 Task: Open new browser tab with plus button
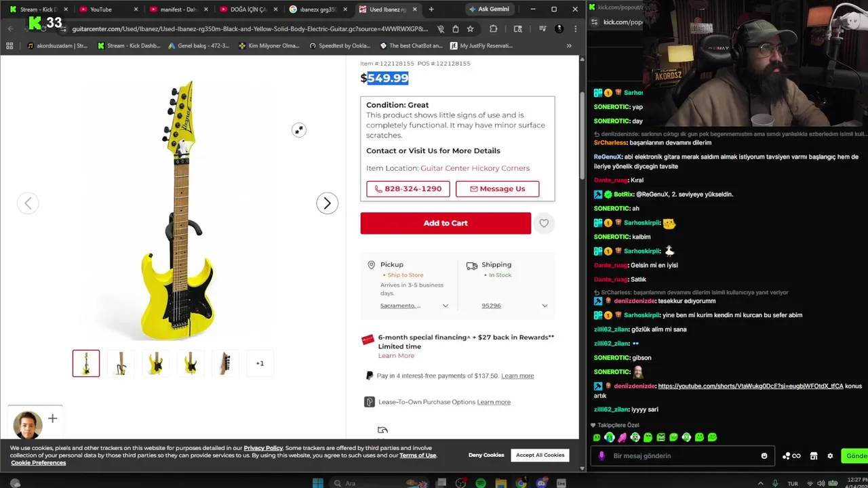431,9
